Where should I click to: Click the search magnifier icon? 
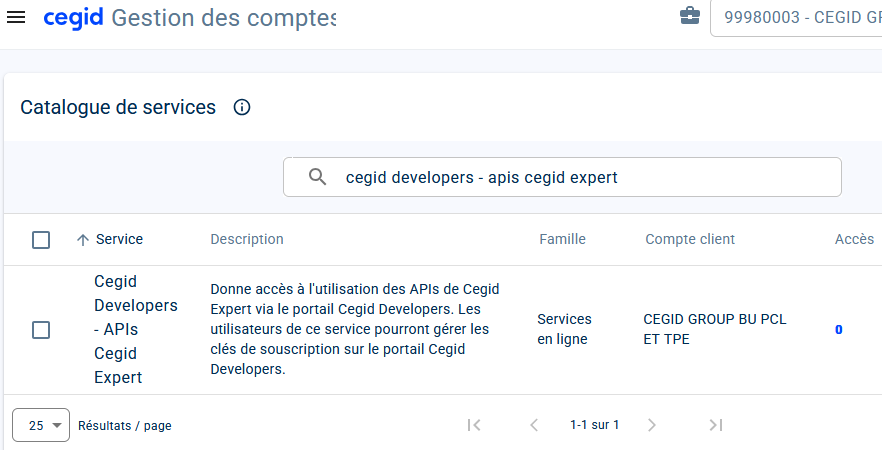[x=317, y=177]
